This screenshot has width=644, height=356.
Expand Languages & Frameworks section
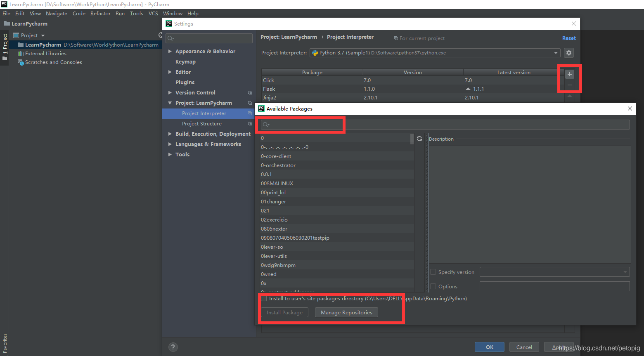170,144
